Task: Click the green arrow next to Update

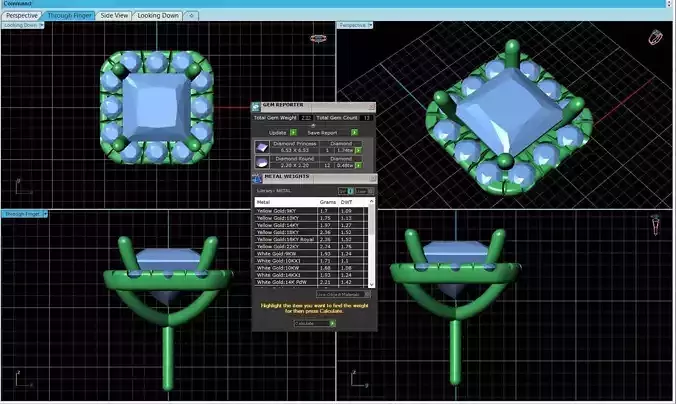Action: 294,132
